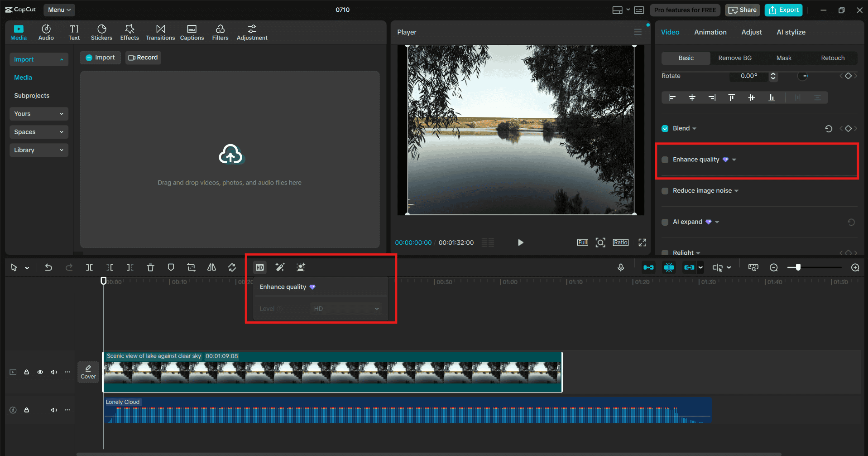
Task: Click the Share button
Action: tap(743, 10)
